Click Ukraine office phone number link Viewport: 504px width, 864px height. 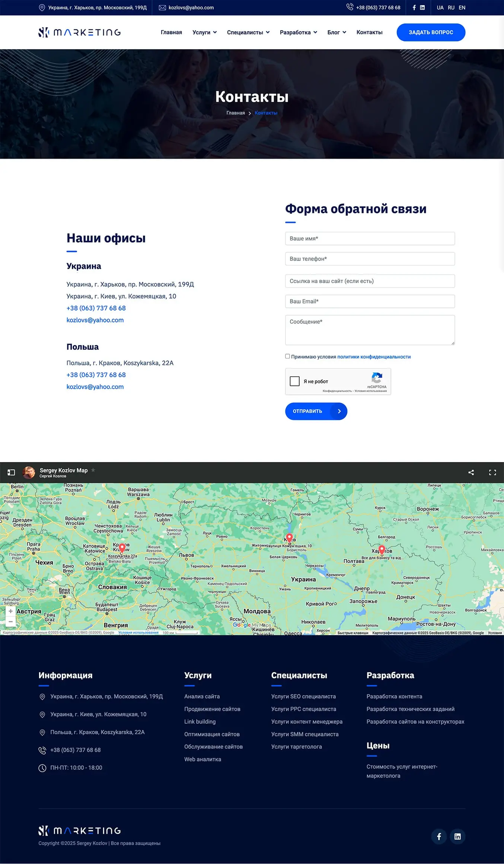click(96, 308)
